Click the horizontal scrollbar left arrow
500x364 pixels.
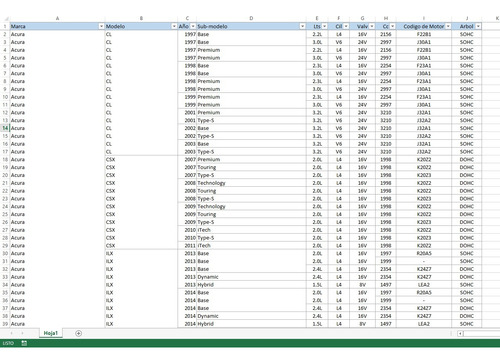(460, 333)
